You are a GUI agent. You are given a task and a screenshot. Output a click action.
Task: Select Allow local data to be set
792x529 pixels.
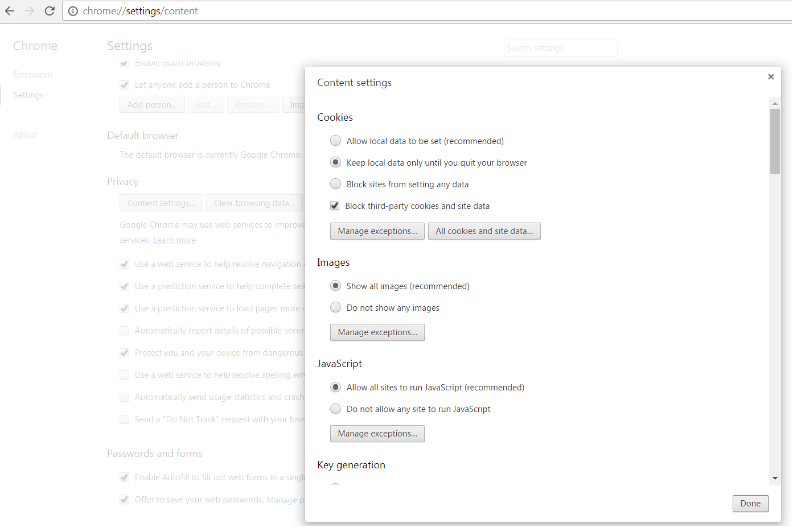[336, 141]
